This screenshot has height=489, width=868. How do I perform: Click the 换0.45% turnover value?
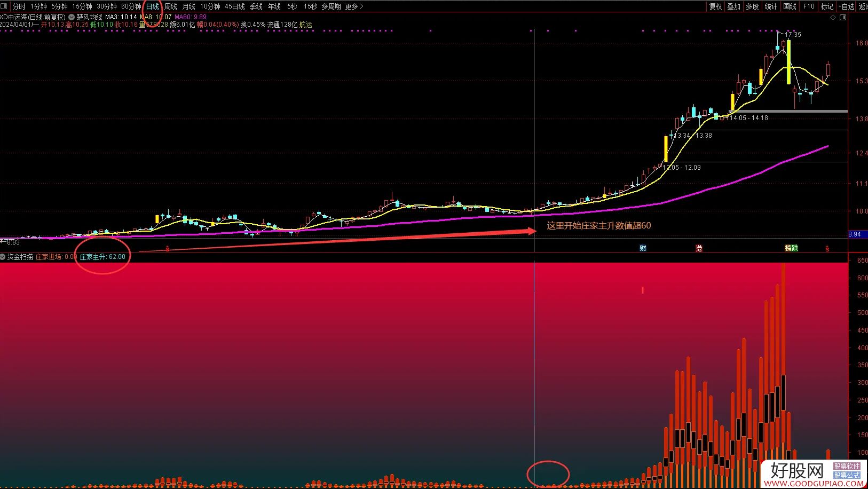pyautogui.click(x=252, y=25)
